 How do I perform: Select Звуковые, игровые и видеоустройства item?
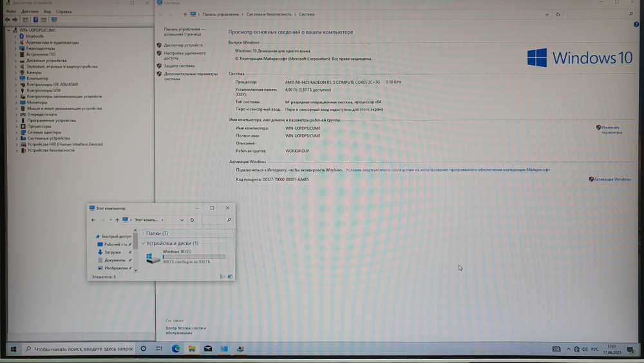pyautogui.click(x=62, y=66)
